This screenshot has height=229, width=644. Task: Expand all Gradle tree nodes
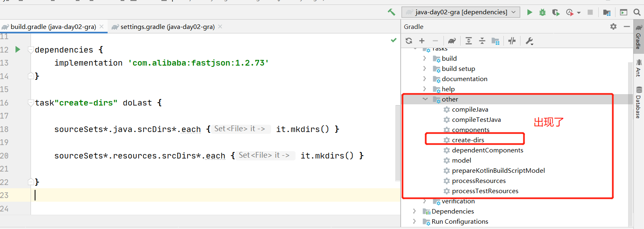469,41
